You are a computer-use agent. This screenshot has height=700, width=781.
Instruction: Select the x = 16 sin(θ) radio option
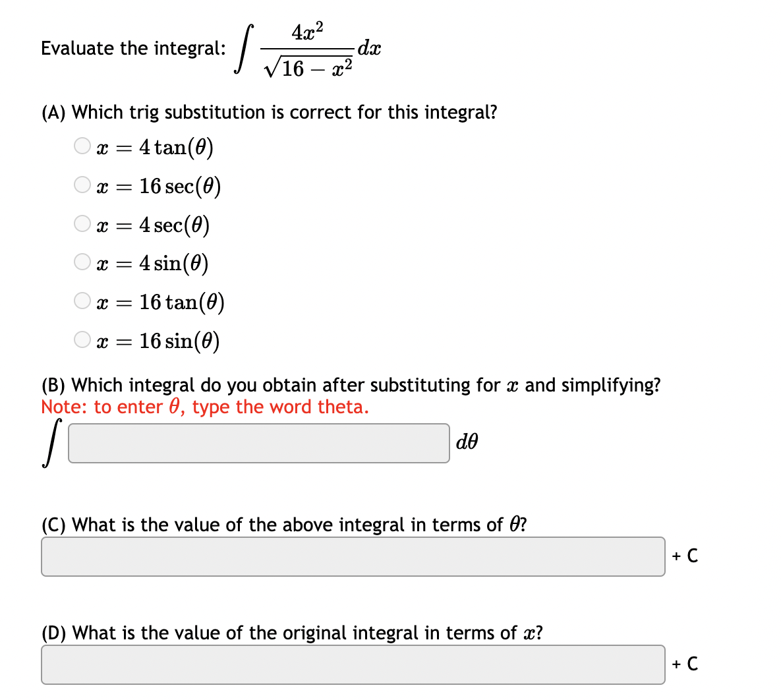[82, 339]
